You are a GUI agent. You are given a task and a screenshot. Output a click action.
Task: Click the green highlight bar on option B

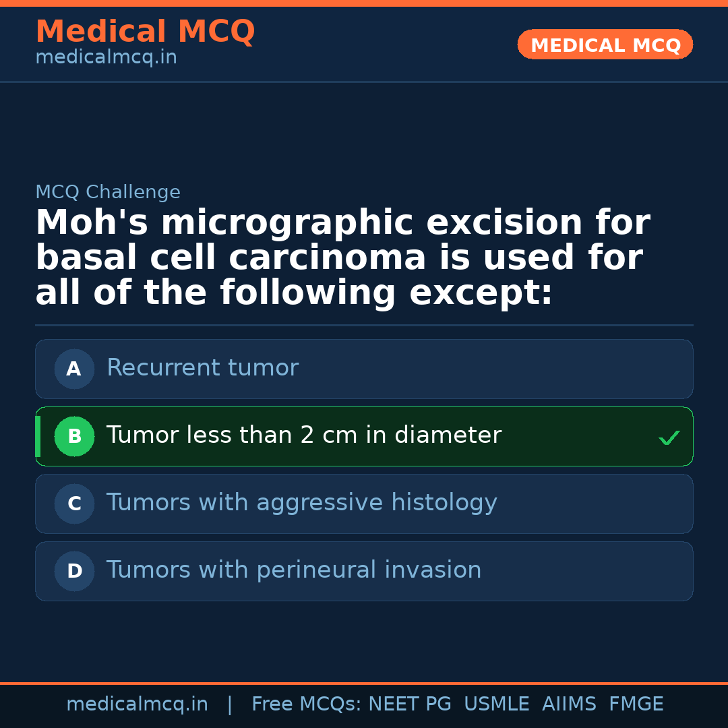[x=38, y=436]
